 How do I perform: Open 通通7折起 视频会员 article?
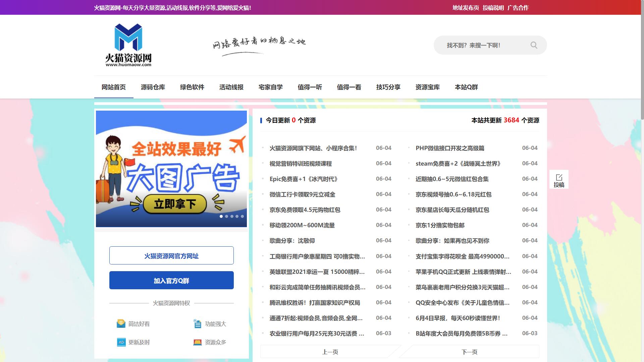point(316,318)
